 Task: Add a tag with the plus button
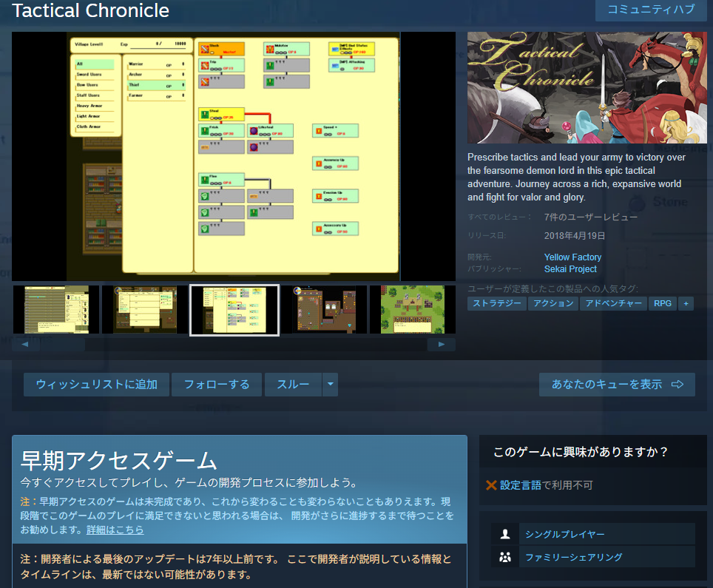pos(686,303)
